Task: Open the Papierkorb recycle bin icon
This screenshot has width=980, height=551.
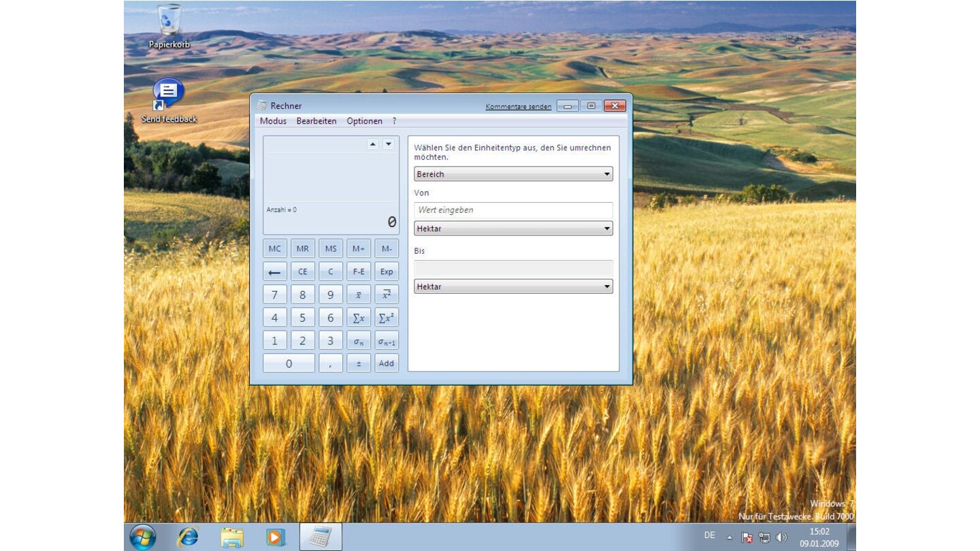Action: 169,26
